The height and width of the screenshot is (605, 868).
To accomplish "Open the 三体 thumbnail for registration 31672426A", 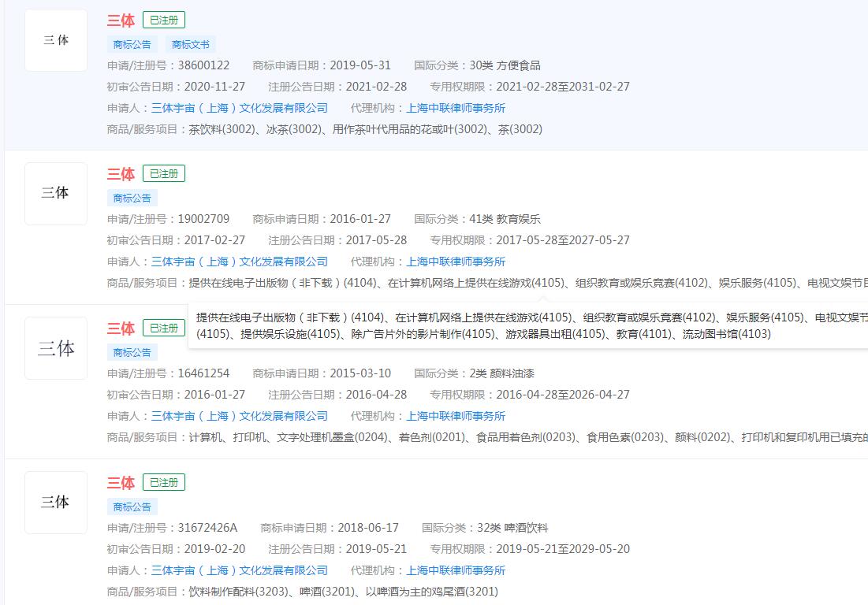I will [x=56, y=502].
